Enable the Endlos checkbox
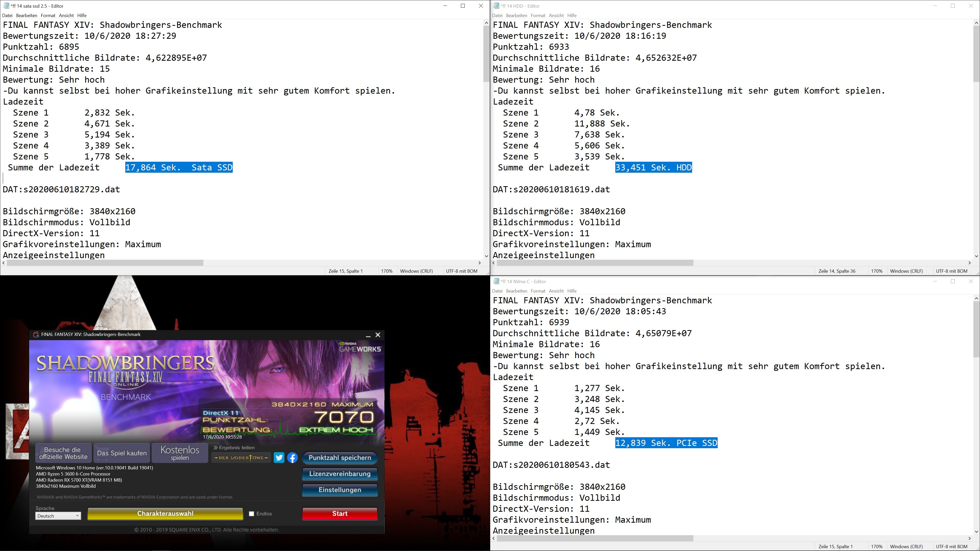The image size is (980, 551). (251, 514)
